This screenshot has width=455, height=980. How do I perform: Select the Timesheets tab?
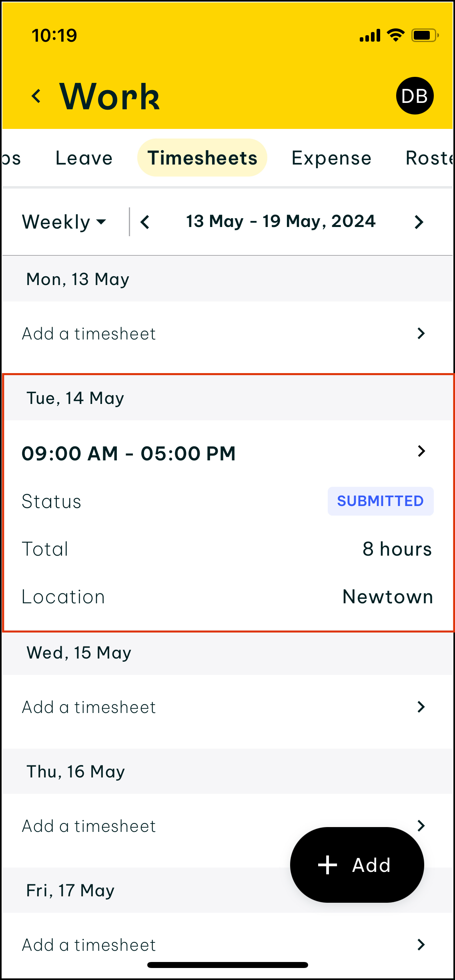tap(202, 158)
